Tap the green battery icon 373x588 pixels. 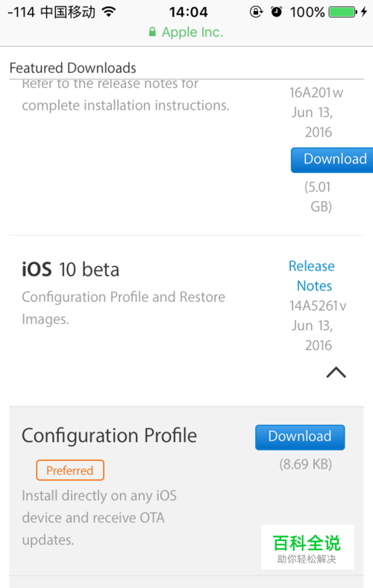click(x=342, y=12)
